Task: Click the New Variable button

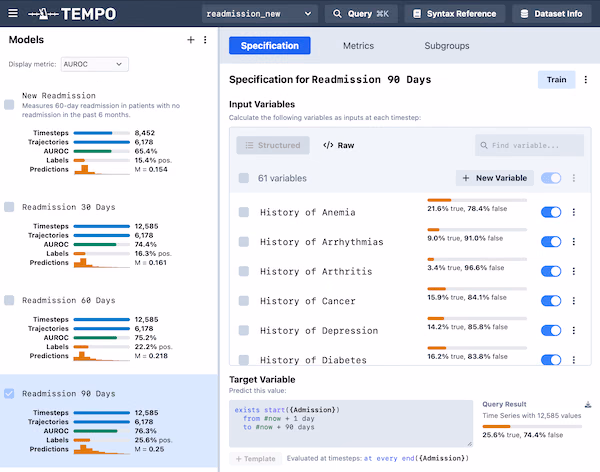Action: point(495,178)
